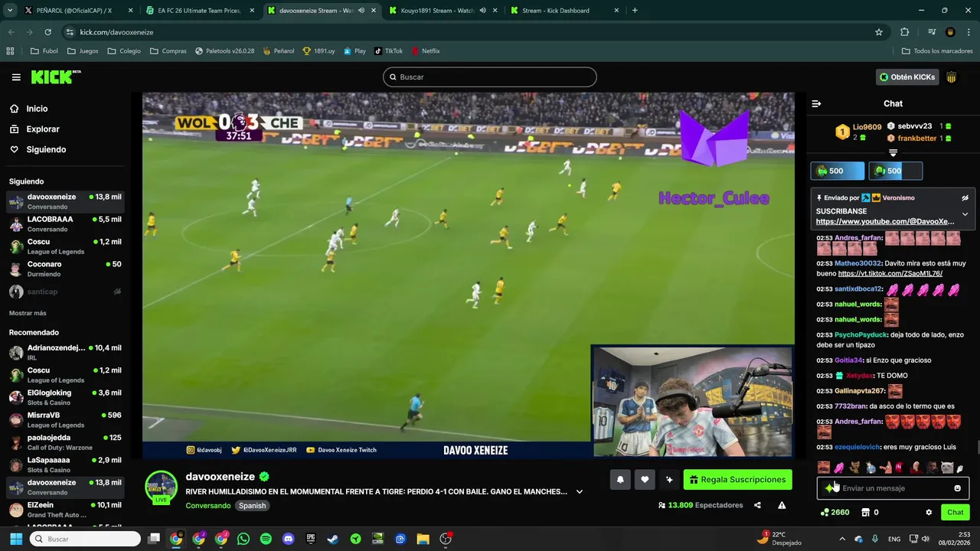Open a new browser tab with plus

pyautogui.click(x=635, y=11)
